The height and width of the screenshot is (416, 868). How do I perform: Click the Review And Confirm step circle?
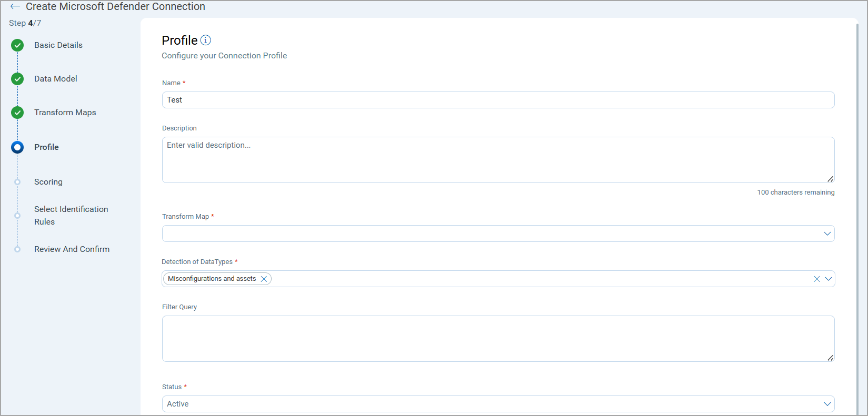point(17,249)
